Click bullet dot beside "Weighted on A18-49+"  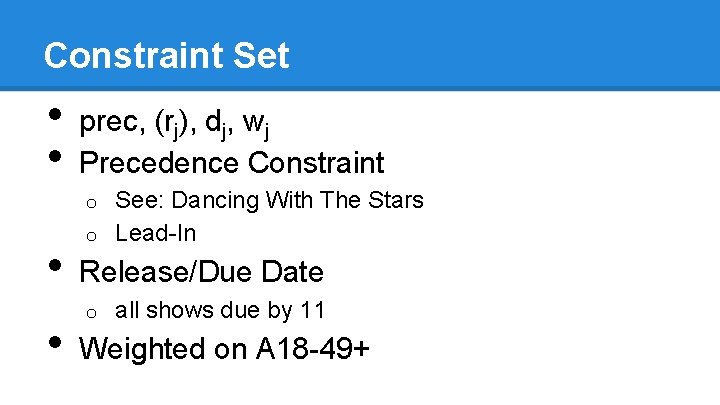coord(55,342)
